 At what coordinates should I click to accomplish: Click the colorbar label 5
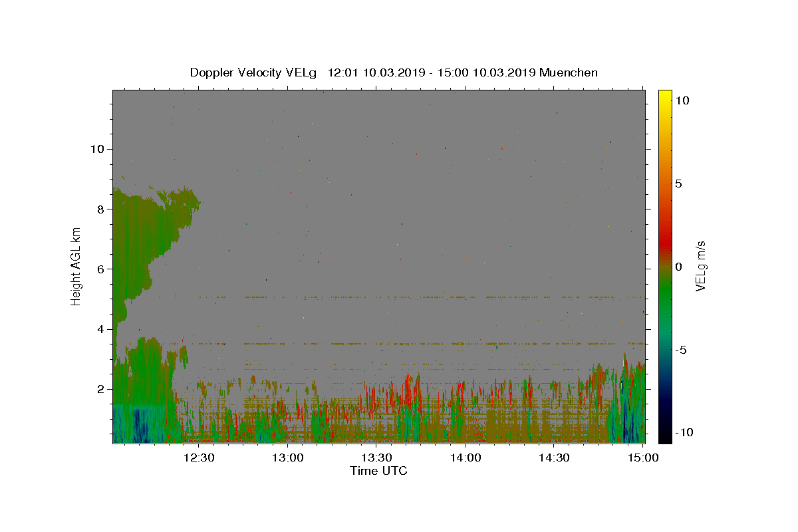pos(678,184)
